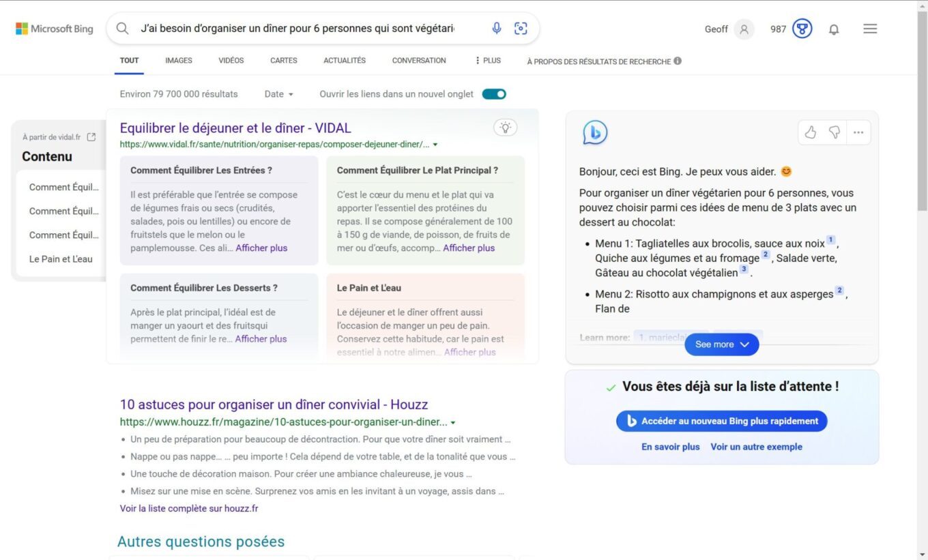Switch to the CARTES tab

point(284,61)
